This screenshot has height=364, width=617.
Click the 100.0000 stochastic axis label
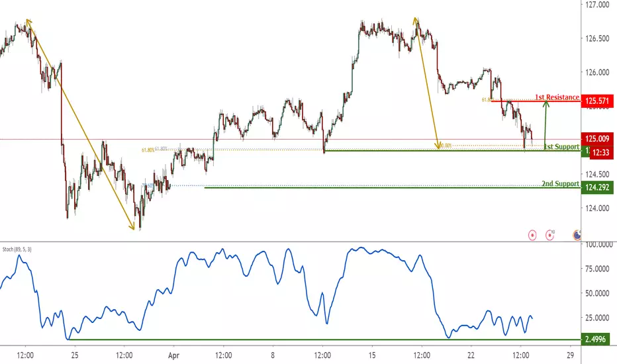599,244
